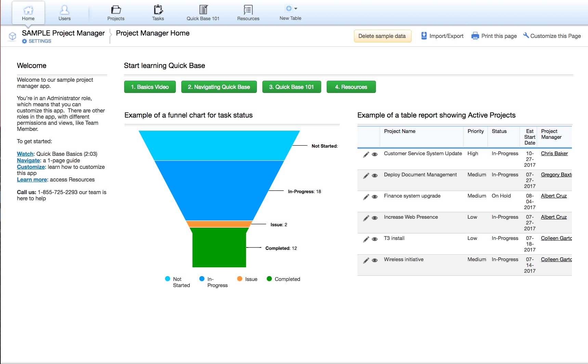Click the 4. Resources button

(351, 87)
